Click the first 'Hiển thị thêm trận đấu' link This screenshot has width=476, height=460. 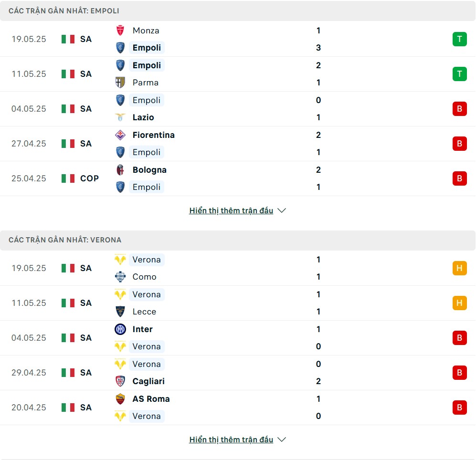click(x=231, y=210)
